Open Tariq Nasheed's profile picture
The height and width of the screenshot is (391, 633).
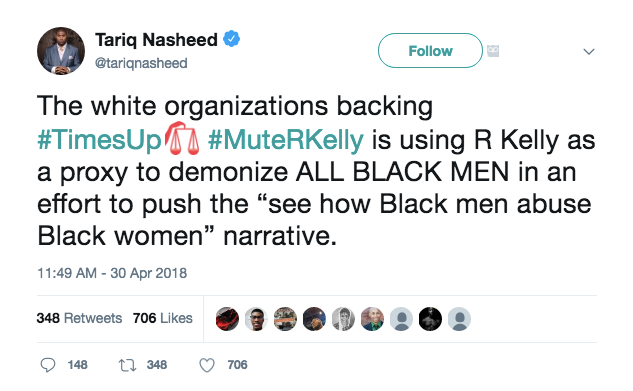(x=61, y=51)
